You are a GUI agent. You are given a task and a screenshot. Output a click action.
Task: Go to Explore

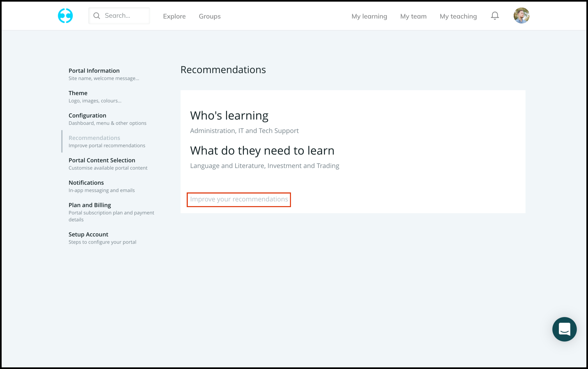pyautogui.click(x=174, y=16)
